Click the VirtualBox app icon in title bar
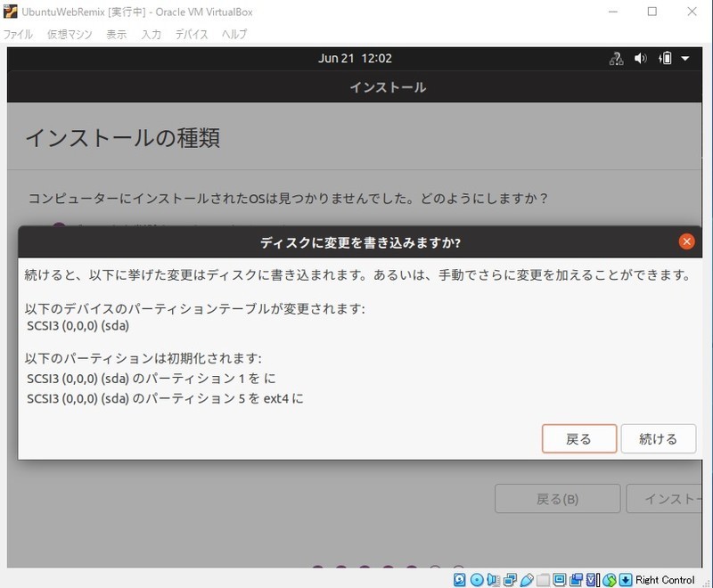 (10, 12)
